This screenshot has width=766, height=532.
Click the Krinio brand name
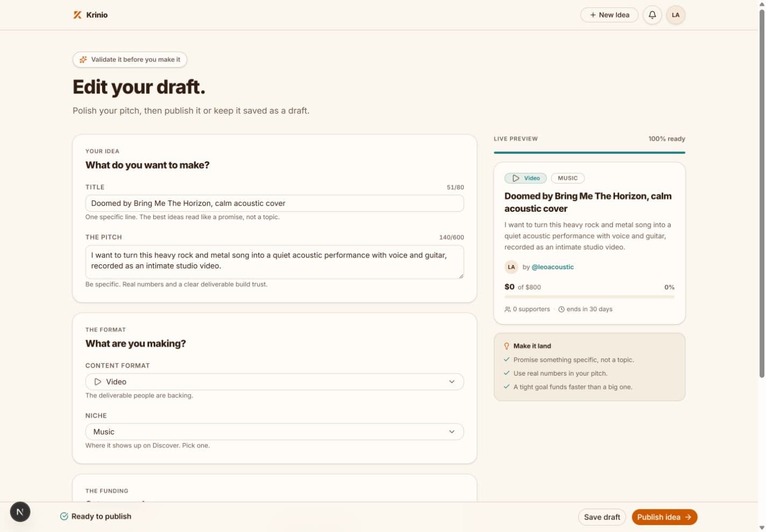coord(97,15)
